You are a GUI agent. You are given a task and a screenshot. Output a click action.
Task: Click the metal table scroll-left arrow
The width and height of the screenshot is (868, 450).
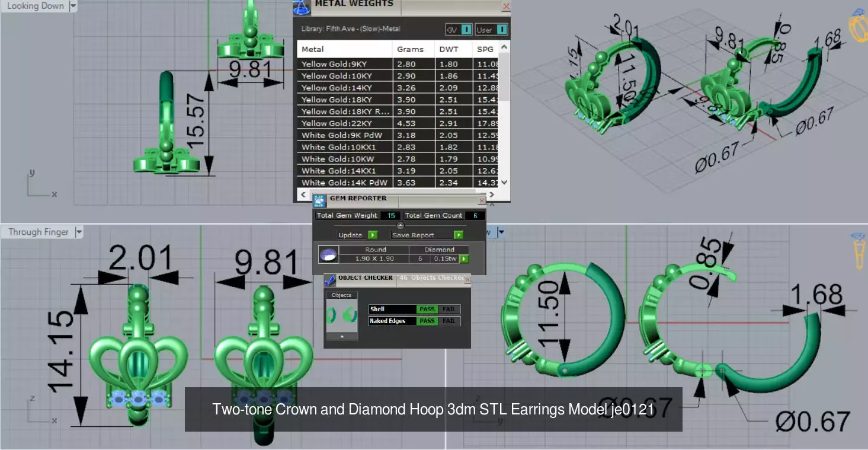(305, 194)
